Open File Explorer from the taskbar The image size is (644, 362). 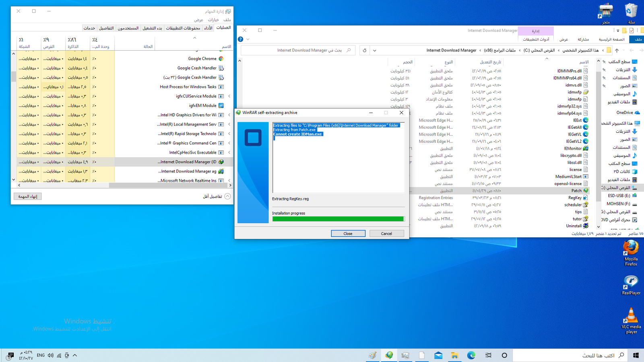click(x=454, y=355)
